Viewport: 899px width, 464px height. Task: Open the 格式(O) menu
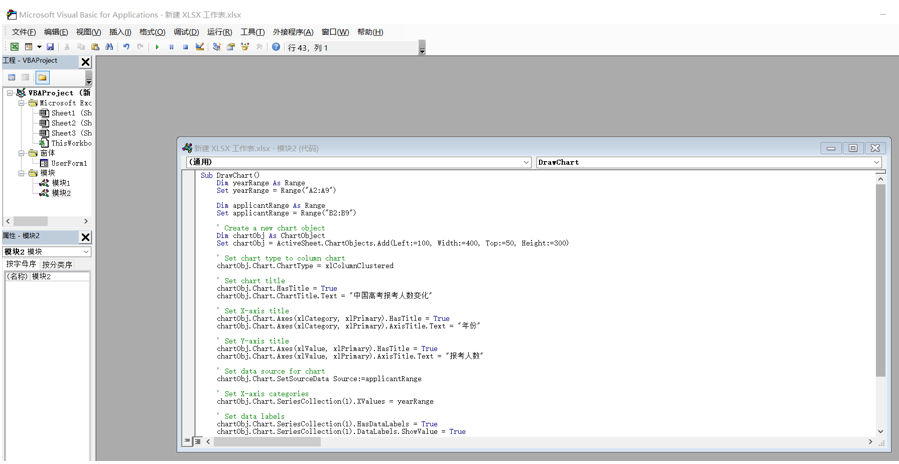153,32
